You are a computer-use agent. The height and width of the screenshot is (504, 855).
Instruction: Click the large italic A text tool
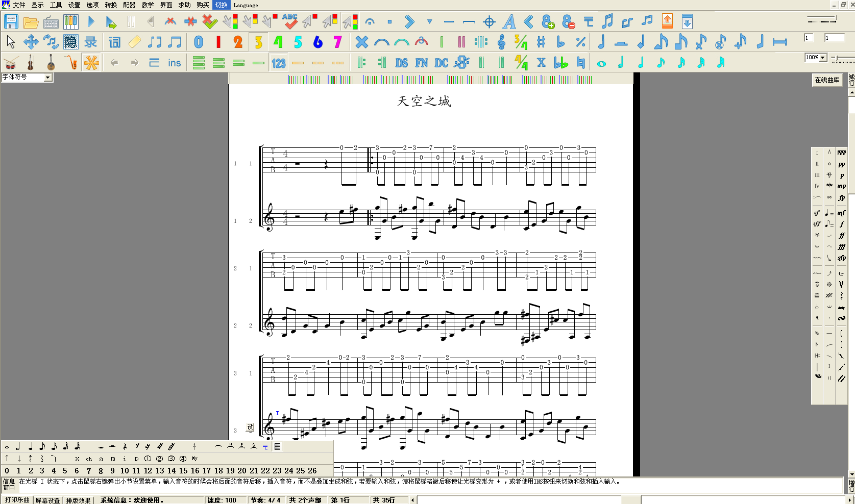[x=509, y=22]
